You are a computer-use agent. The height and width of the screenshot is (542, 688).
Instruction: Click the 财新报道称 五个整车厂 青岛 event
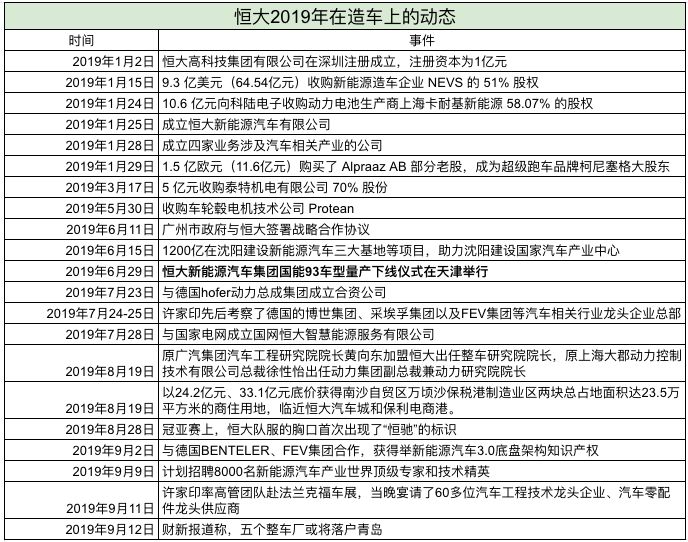[x=421, y=529]
